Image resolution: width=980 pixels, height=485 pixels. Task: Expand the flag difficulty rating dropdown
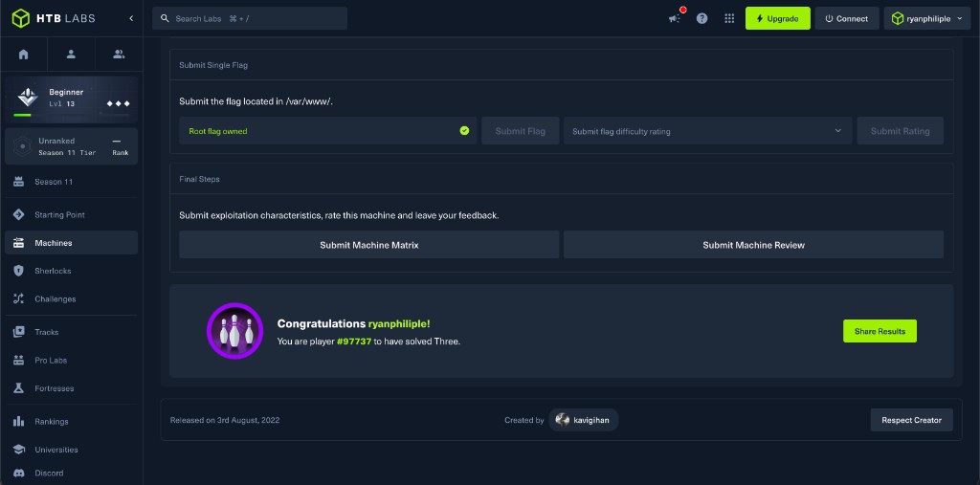(x=707, y=131)
